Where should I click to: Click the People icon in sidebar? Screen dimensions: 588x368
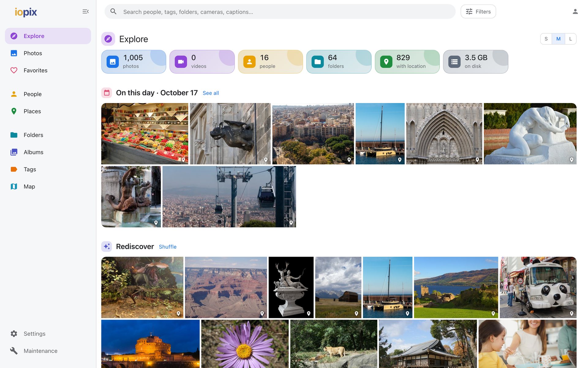coord(14,94)
